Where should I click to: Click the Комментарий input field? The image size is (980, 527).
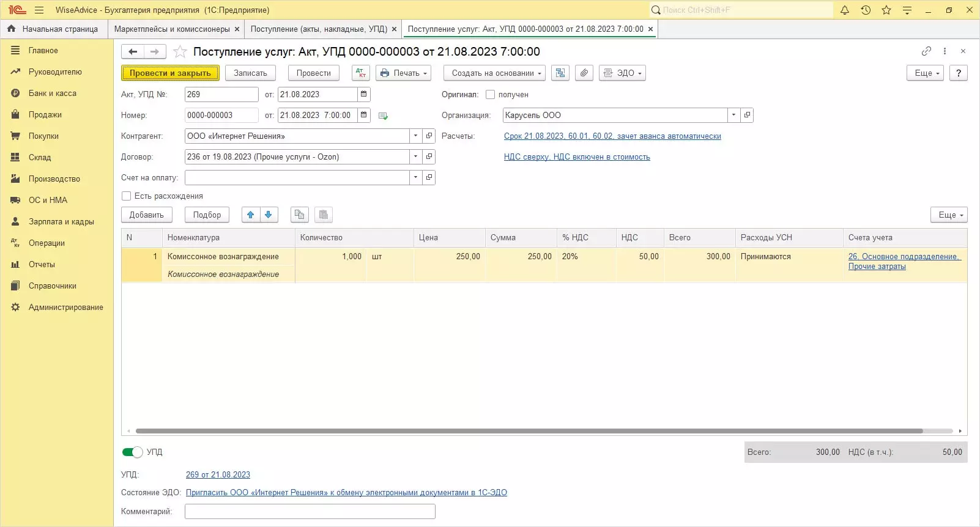(x=310, y=511)
